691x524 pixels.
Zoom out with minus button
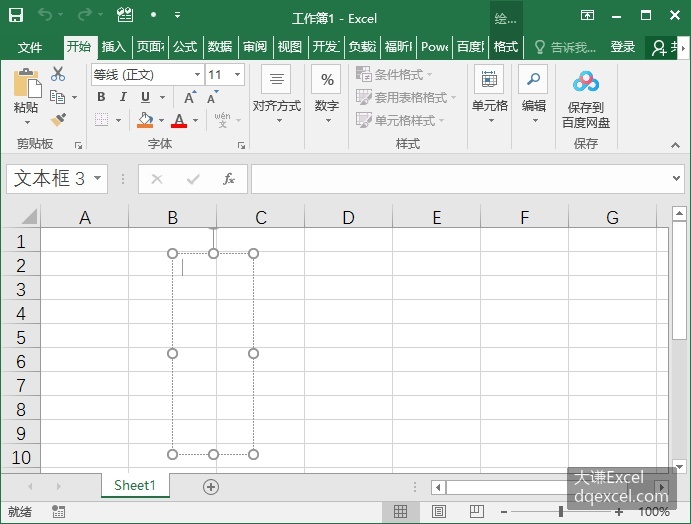point(504,512)
